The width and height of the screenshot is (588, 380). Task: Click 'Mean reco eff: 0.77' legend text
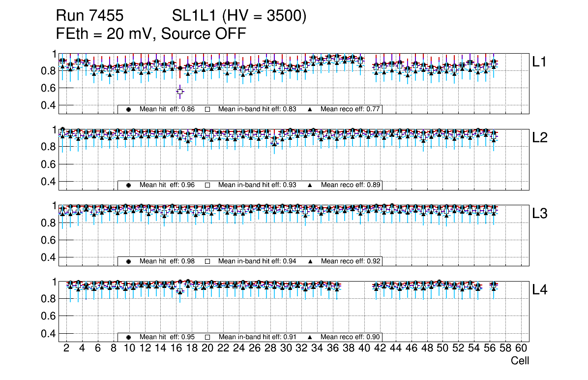pyautogui.click(x=351, y=109)
